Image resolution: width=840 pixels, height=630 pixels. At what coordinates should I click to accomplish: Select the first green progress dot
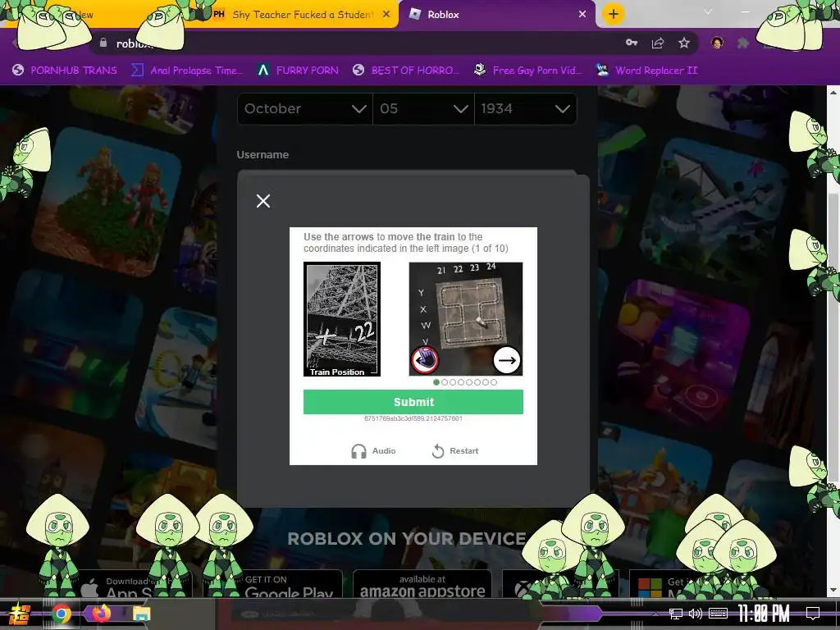tap(436, 382)
